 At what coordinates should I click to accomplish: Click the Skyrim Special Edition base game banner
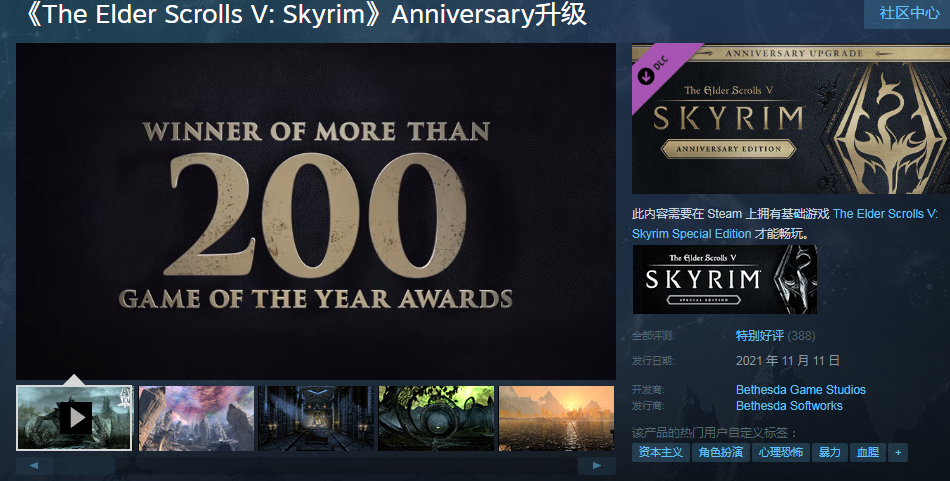(x=725, y=279)
